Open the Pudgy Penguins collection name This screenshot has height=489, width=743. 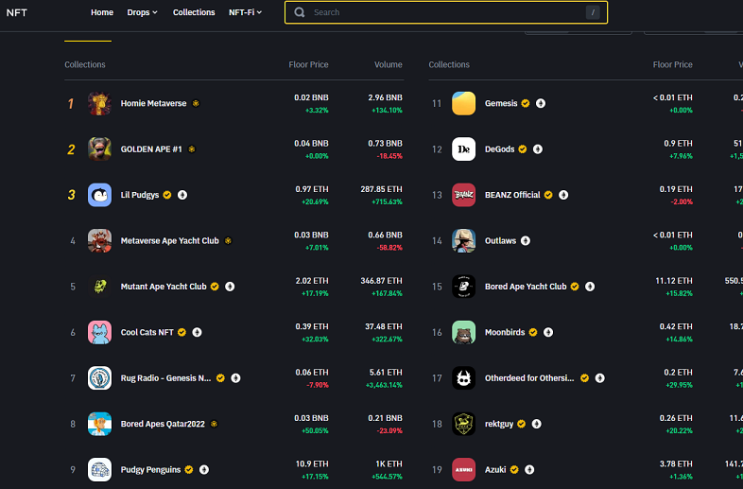click(x=151, y=470)
